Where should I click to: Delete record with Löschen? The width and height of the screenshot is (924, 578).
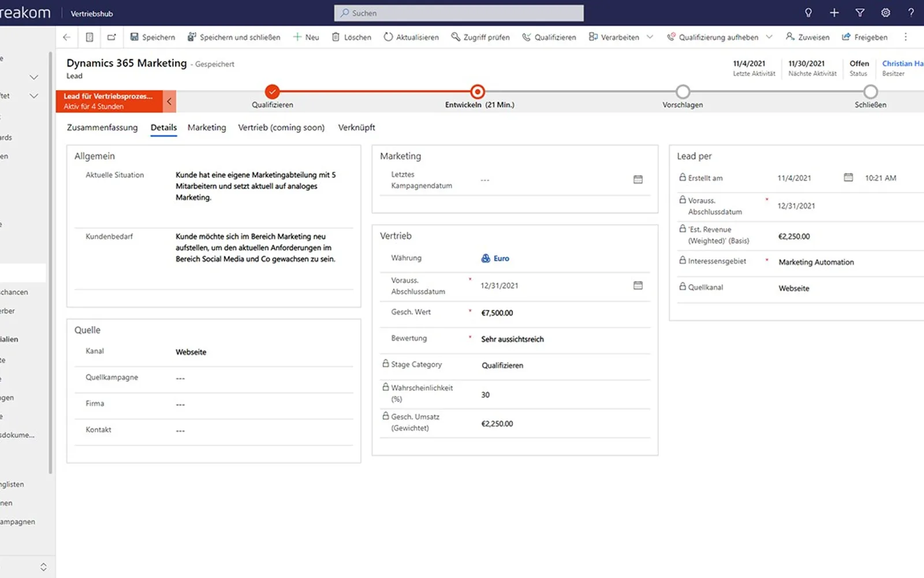[352, 37]
